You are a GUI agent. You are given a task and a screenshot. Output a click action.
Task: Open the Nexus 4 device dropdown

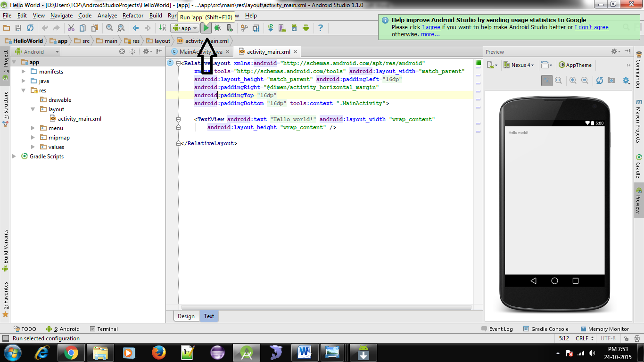tap(519, 65)
